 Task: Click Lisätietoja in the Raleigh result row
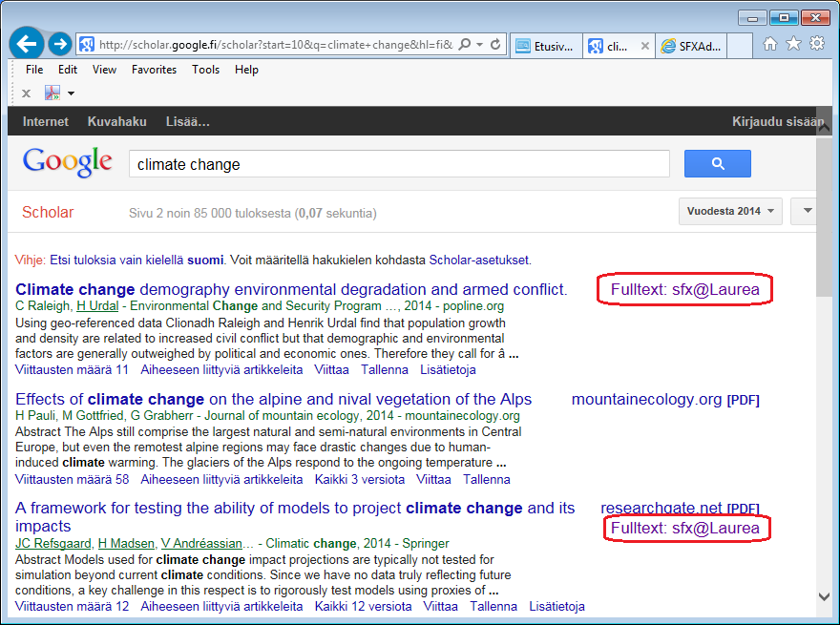pyautogui.click(x=448, y=369)
